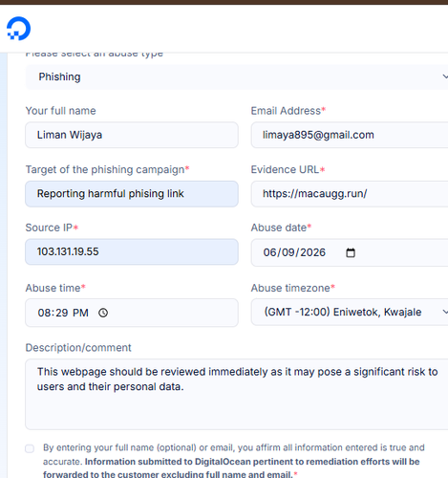Click the month portion of the Abuse date
The image size is (448, 478).
(268, 252)
